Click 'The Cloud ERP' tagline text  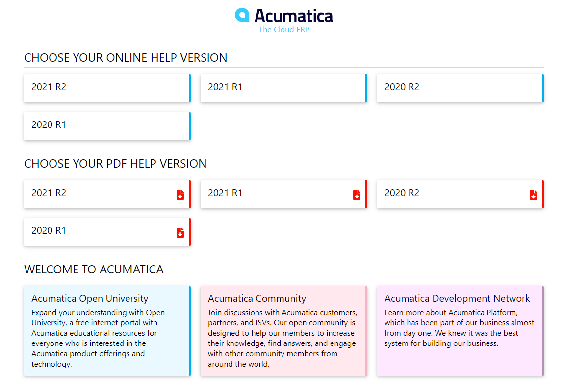(x=284, y=30)
